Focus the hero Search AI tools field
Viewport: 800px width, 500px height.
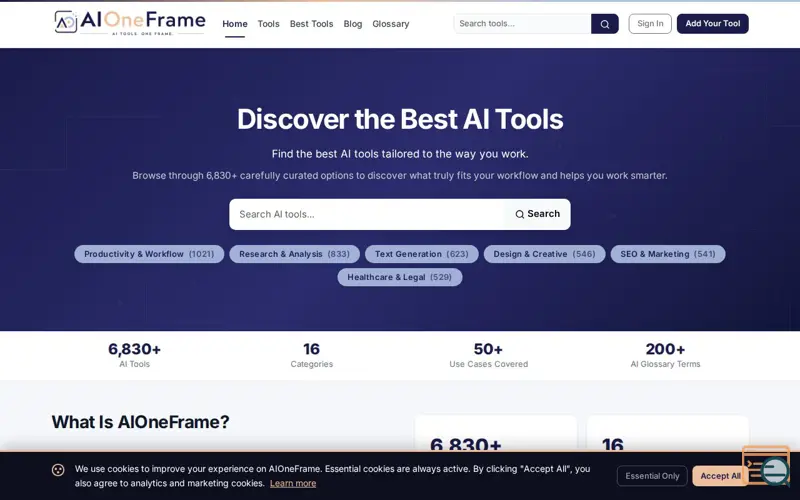pyautogui.click(x=367, y=214)
